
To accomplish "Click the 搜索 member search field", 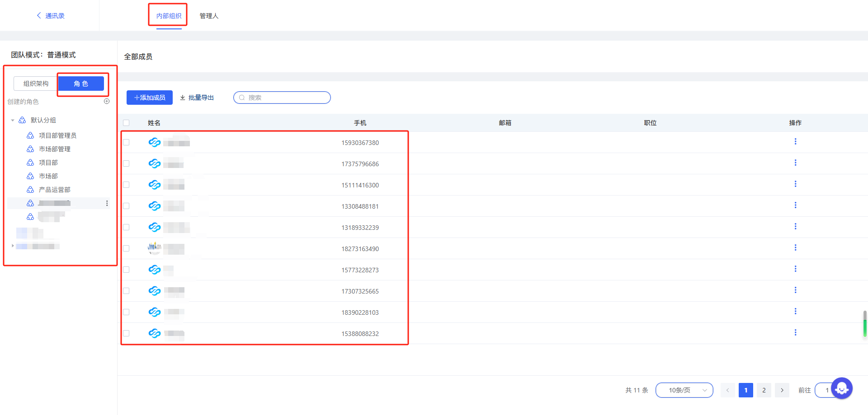I will coord(286,98).
